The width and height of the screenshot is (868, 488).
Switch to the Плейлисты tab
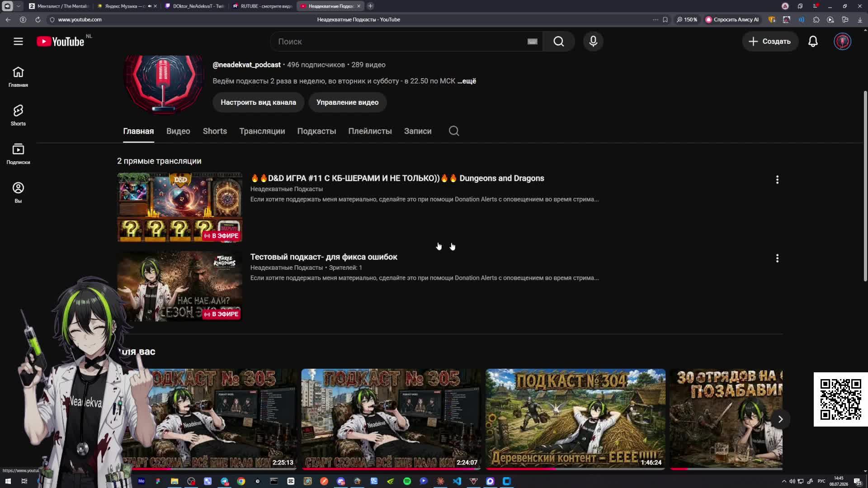(370, 131)
